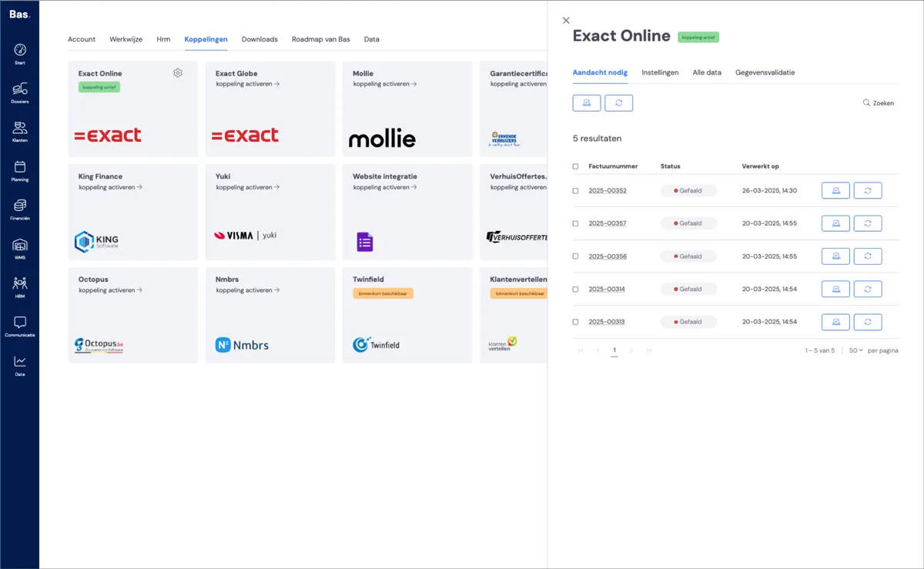Open Data charts in the sidebar
The height and width of the screenshot is (569, 924).
(x=20, y=365)
